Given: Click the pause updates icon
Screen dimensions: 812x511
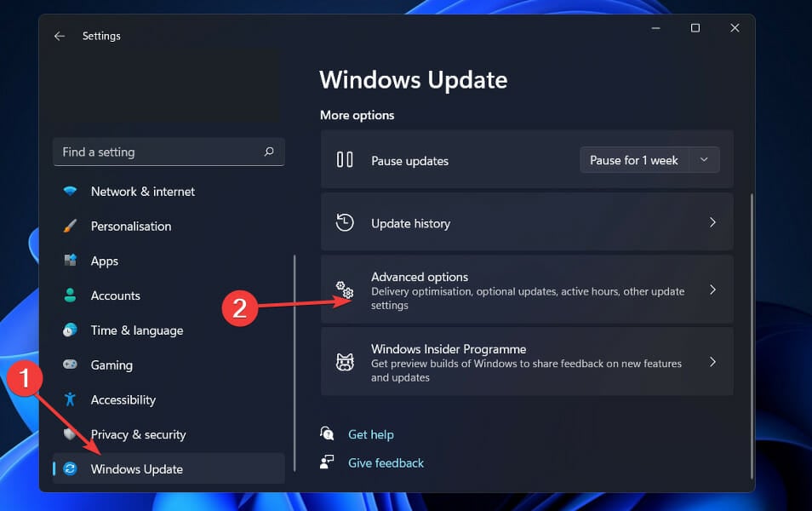Looking at the screenshot, I should [x=345, y=159].
